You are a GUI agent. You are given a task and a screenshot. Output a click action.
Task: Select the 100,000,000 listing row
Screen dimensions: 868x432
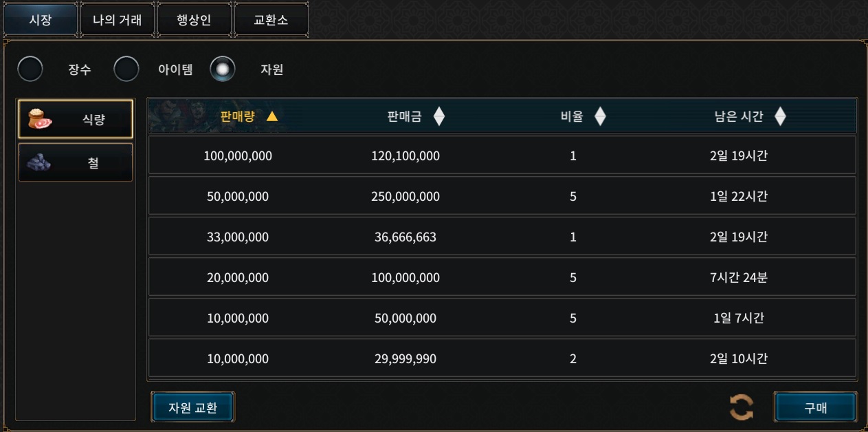[x=502, y=155]
